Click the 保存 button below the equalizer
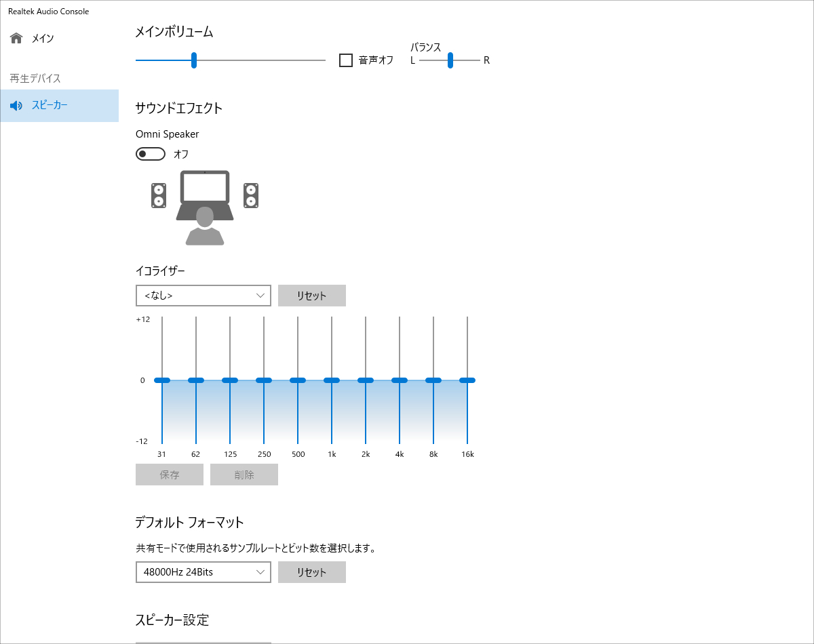Image resolution: width=814 pixels, height=644 pixels. 169,475
